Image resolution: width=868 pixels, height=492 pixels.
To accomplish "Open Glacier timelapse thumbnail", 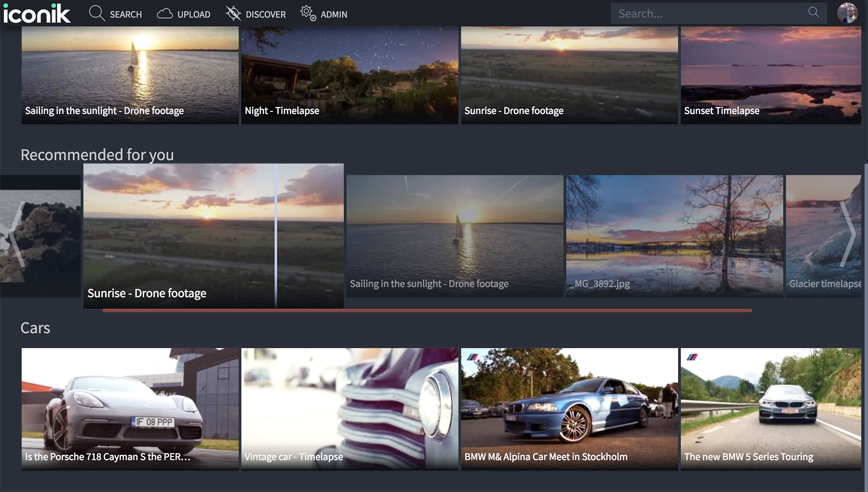I will coord(824,236).
